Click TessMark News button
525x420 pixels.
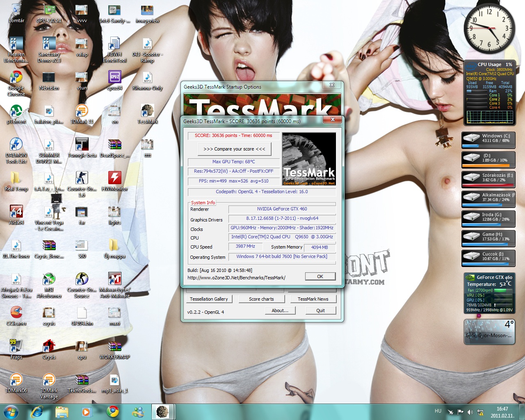313,299
